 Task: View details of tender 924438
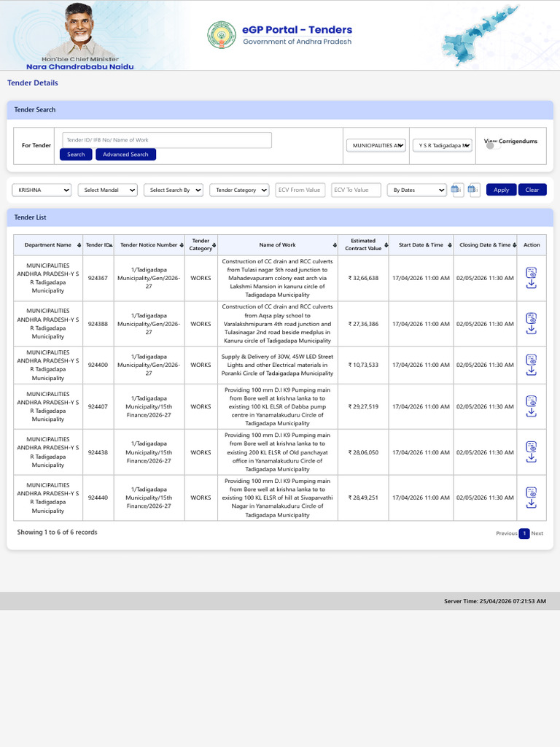[531, 446]
